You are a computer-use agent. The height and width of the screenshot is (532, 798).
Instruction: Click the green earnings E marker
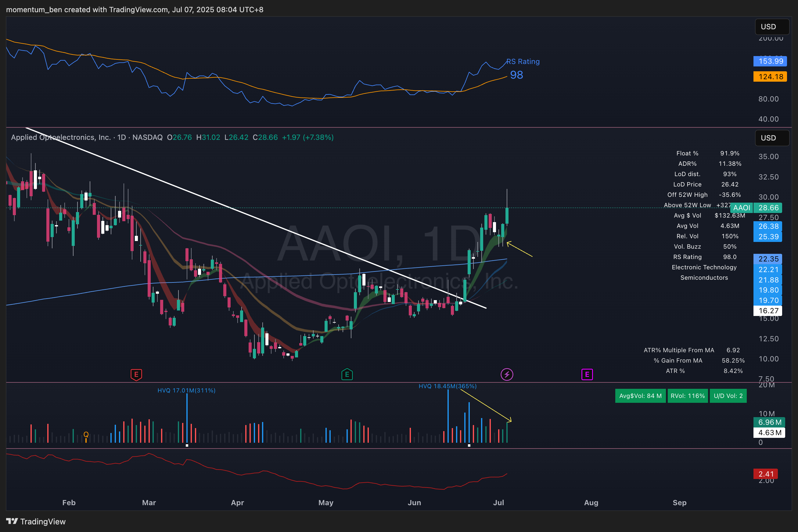pyautogui.click(x=347, y=374)
